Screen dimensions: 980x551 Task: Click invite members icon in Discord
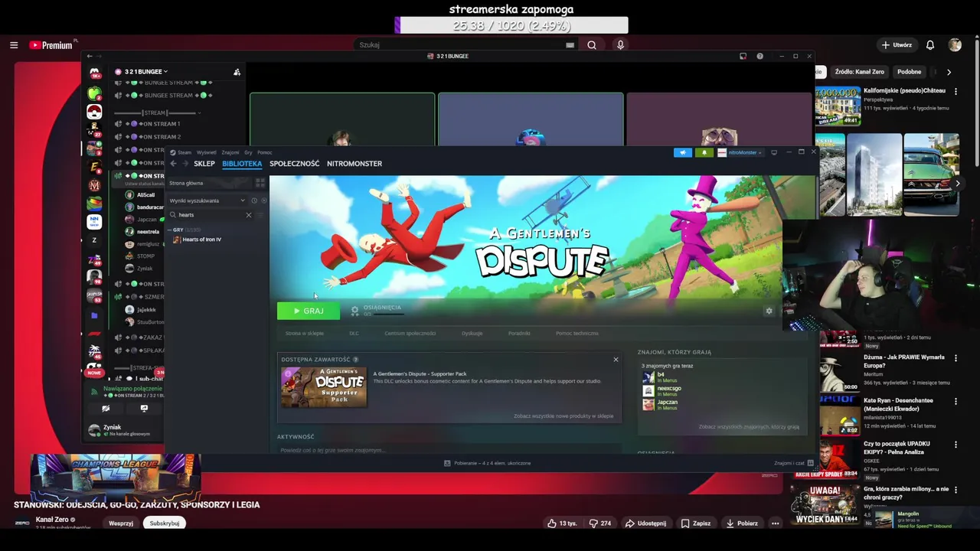(x=237, y=72)
